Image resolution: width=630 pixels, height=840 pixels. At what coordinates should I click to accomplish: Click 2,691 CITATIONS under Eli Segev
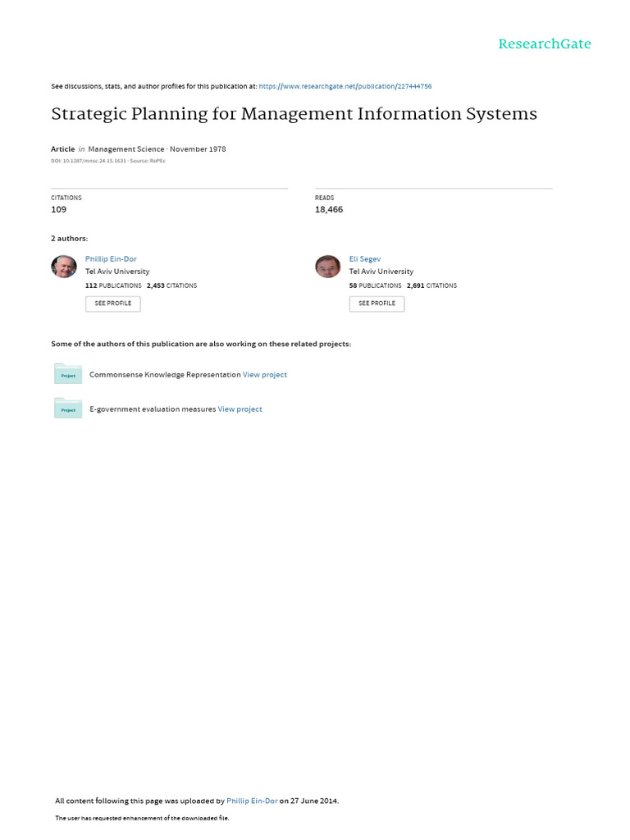[x=431, y=285]
